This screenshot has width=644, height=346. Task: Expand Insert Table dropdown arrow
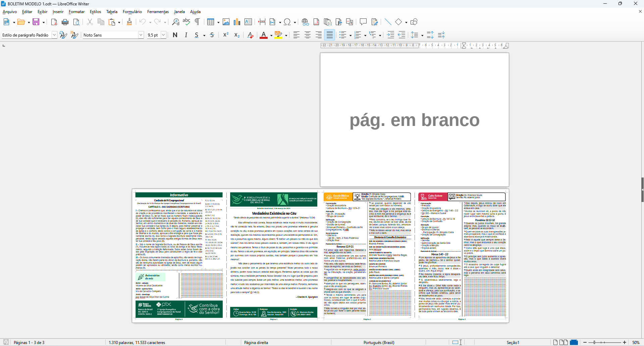[218, 22]
